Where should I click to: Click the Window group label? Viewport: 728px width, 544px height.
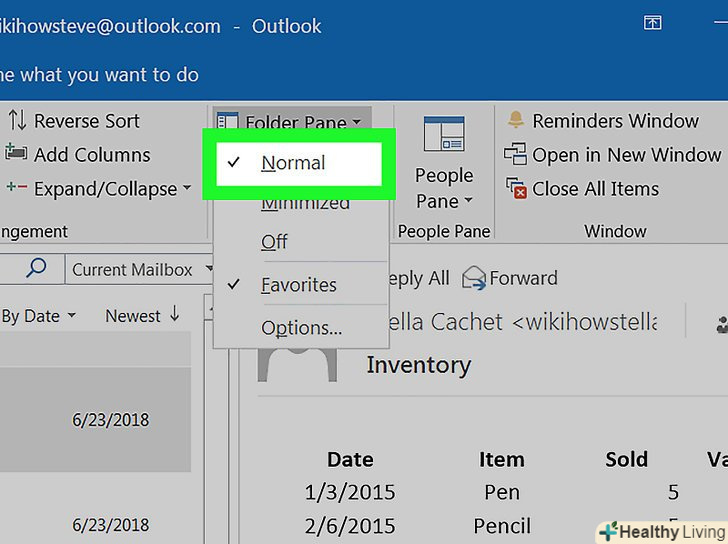615,231
